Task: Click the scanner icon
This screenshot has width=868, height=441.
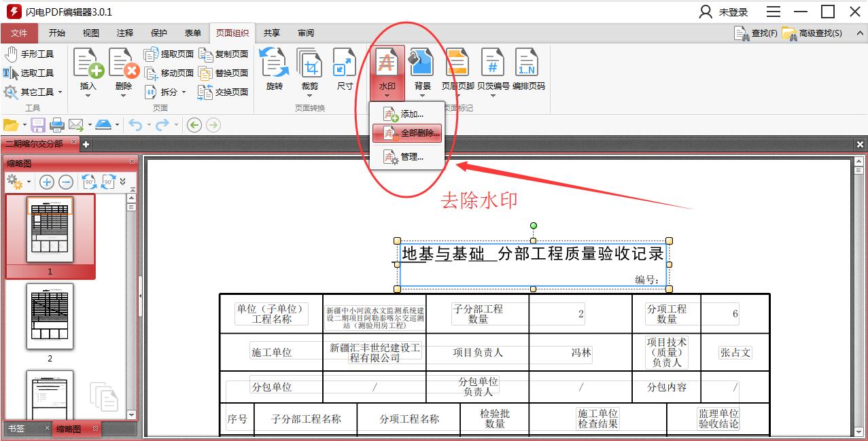Action: coord(103,125)
